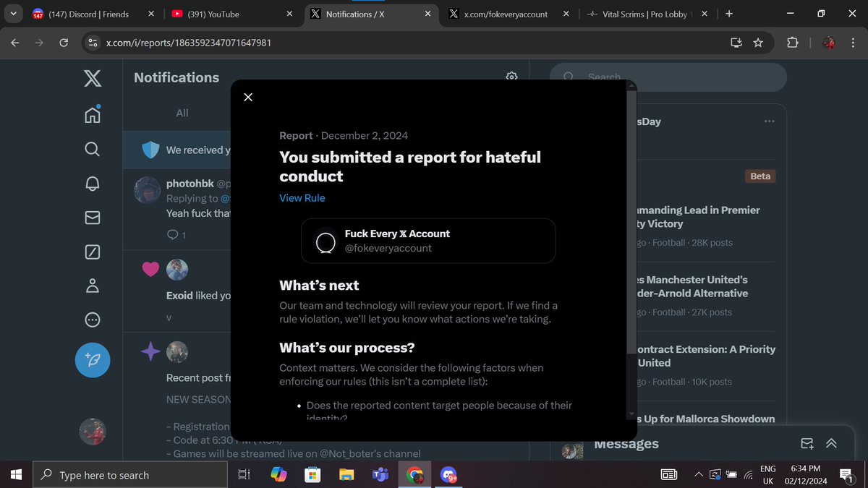Show hidden system tray icons chevron
This screenshot has width=868, height=488.
point(698,475)
